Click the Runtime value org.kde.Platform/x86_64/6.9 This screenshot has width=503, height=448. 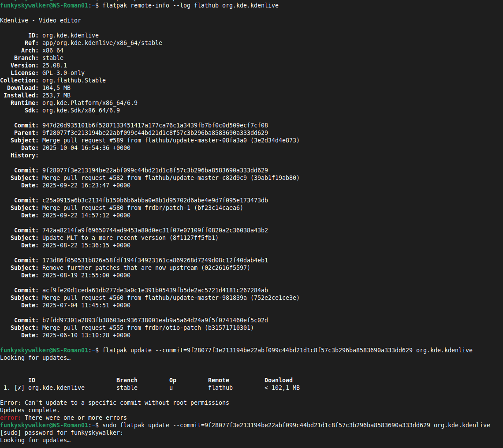click(x=89, y=103)
